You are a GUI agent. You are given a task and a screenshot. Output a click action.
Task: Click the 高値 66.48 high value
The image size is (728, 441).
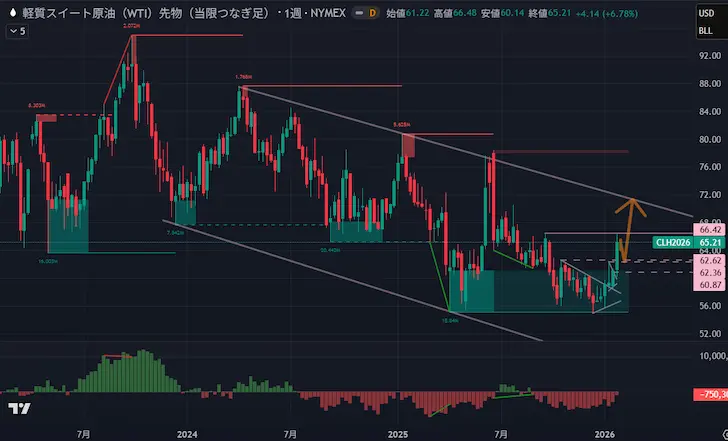click(x=455, y=13)
